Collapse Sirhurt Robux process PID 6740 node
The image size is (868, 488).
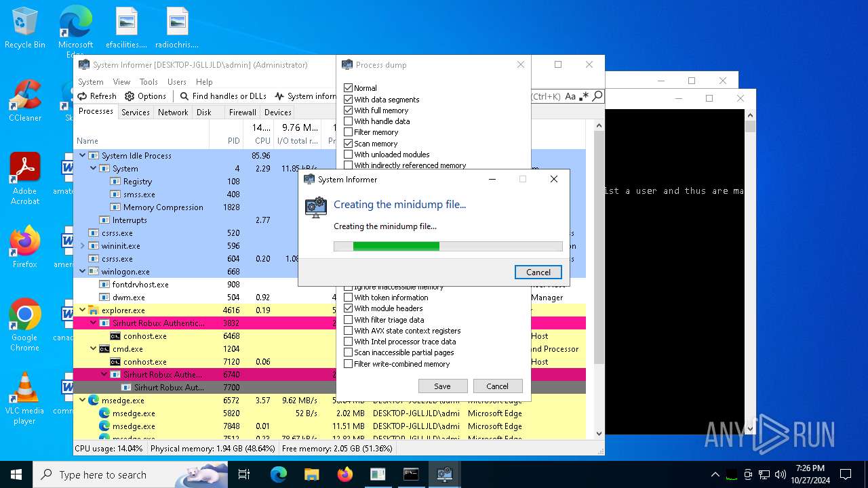tap(104, 374)
